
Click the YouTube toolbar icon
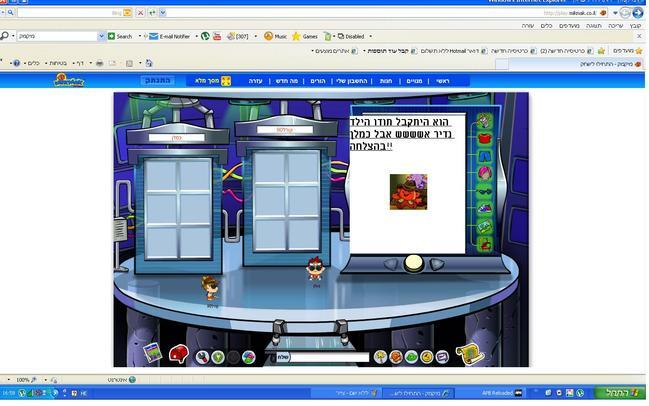217,36
